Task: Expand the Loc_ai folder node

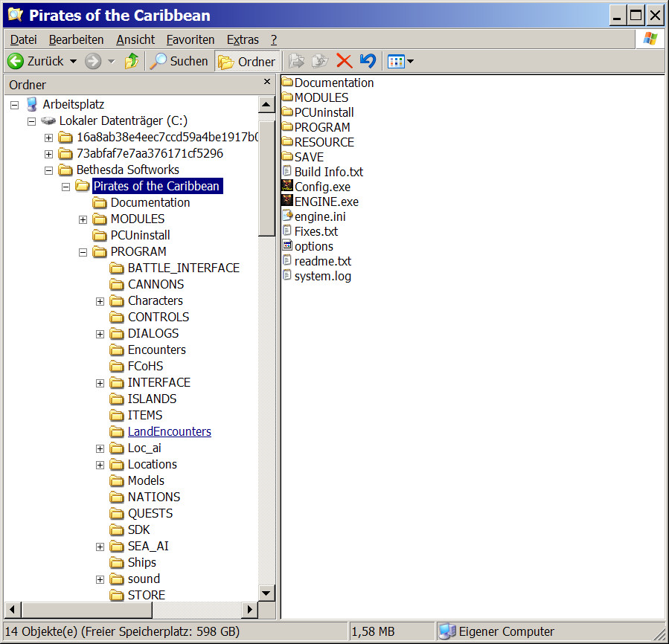Action: tap(100, 448)
